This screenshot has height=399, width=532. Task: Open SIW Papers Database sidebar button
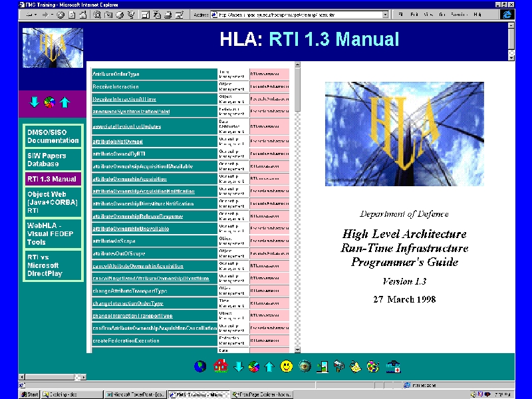53,160
